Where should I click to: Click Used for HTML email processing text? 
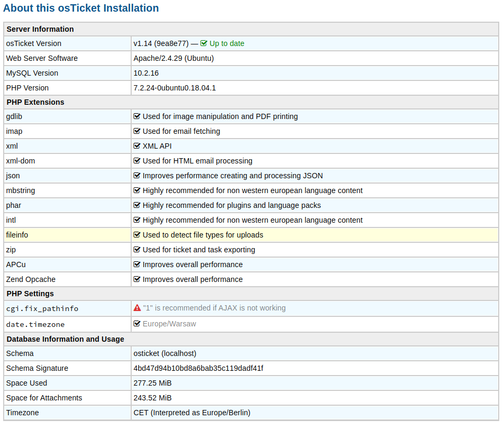point(197,161)
